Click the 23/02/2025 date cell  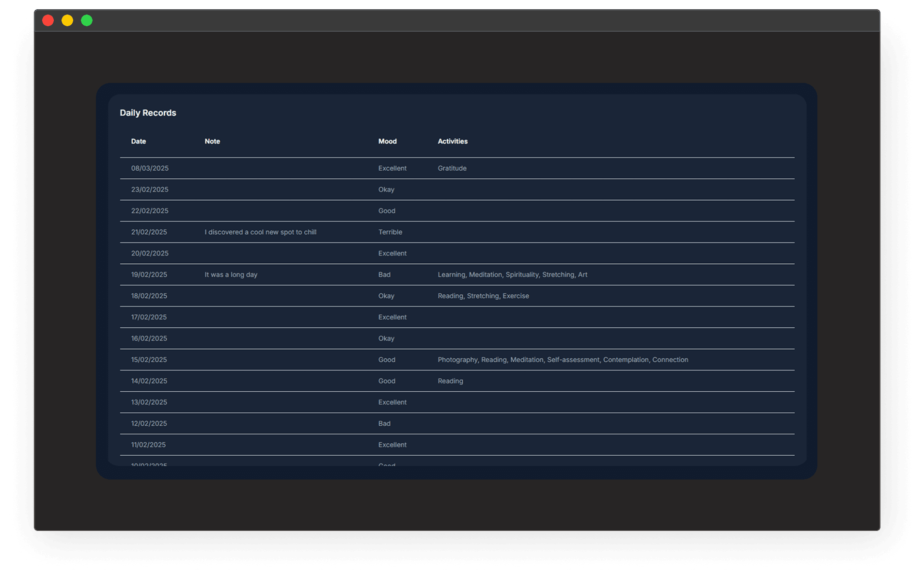(150, 190)
